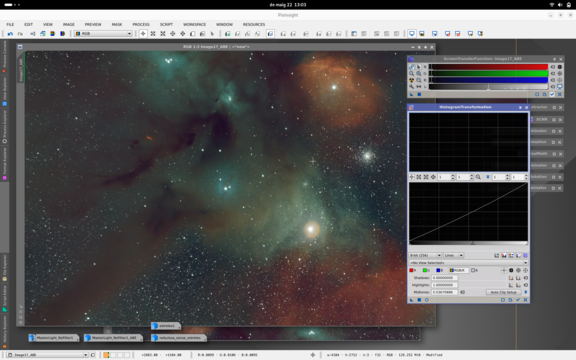This screenshot has height=360, width=576.
Task: Open the FILE menu
Action: [x=10, y=24]
